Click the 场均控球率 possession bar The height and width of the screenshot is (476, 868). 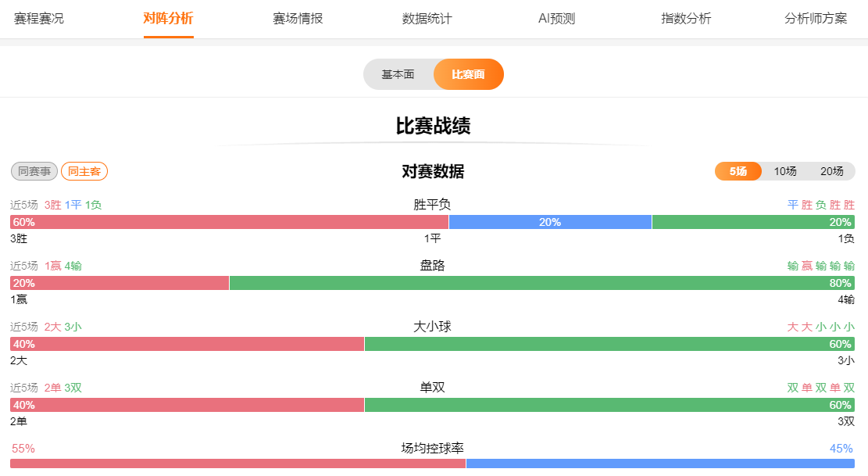(432, 463)
